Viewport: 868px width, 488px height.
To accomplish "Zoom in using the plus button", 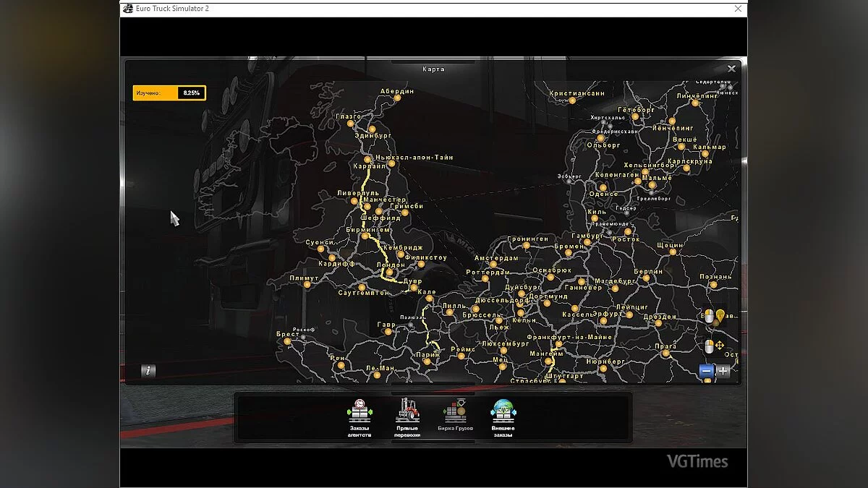I will tap(723, 370).
